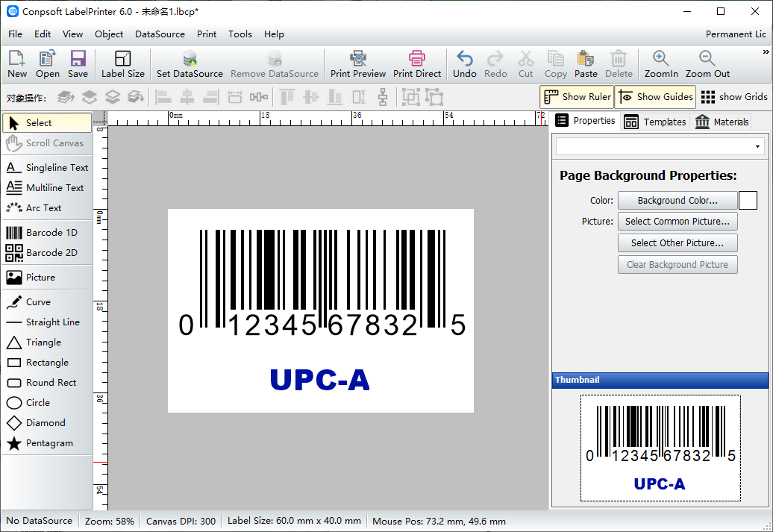Pick the Arc Text tool

pyautogui.click(x=47, y=208)
